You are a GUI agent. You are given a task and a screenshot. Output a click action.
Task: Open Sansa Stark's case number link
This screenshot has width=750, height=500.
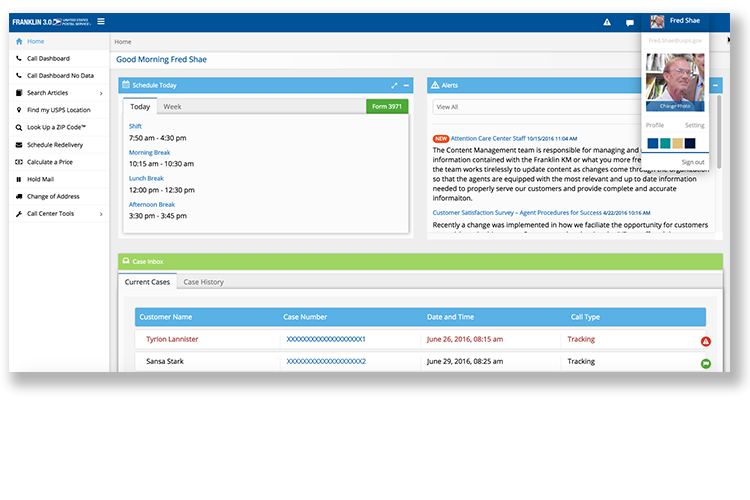pos(326,361)
